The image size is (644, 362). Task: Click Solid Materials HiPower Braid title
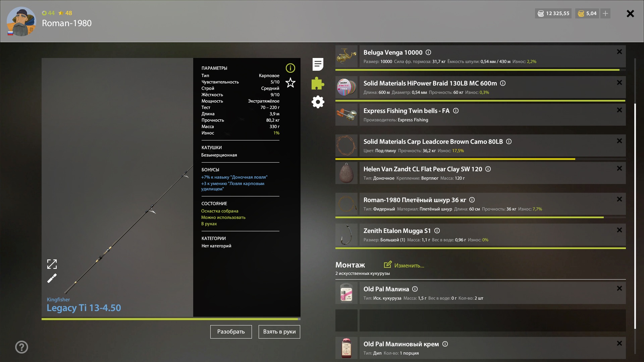tap(430, 83)
